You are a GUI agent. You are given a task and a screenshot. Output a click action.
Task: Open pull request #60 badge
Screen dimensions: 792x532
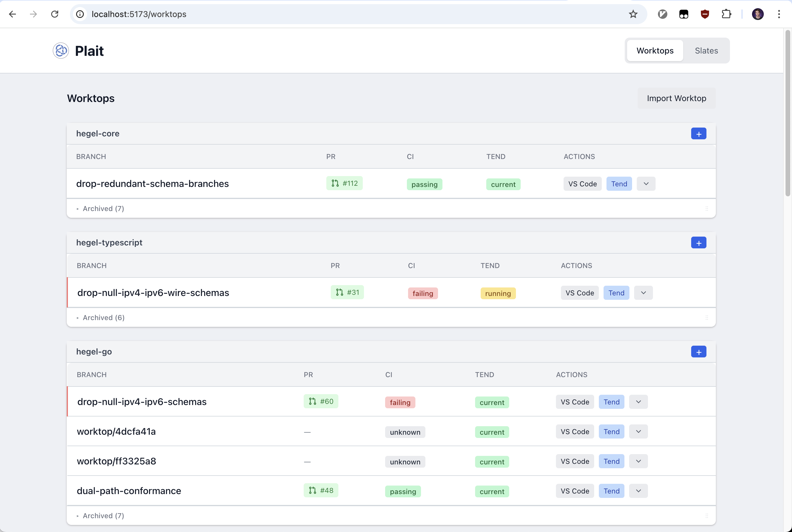[321, 401]
